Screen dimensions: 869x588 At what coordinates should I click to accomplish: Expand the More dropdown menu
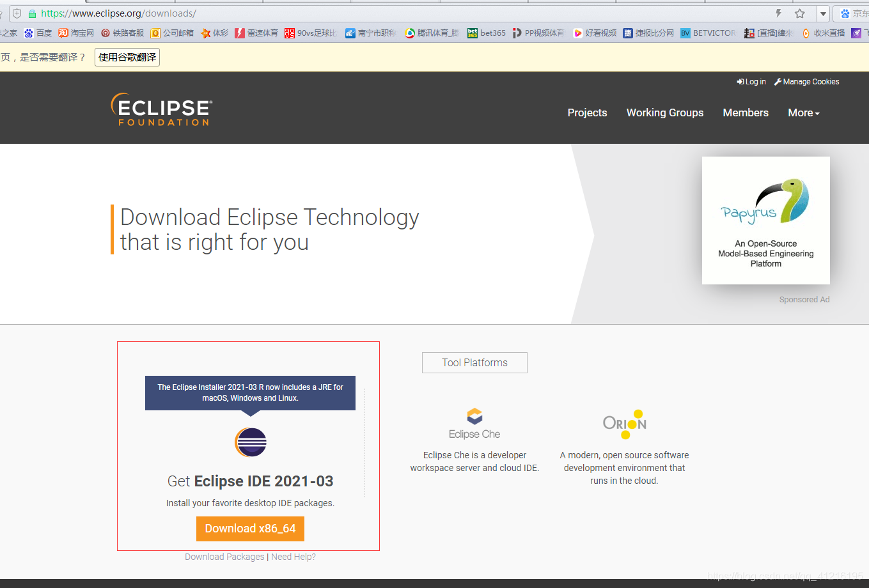[804, 112]
